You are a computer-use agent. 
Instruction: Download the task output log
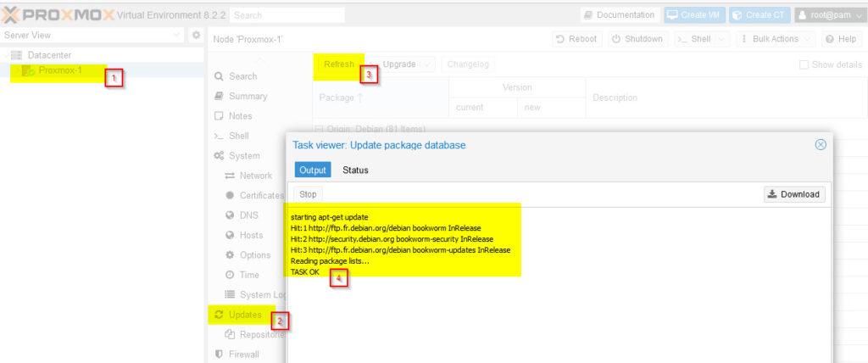(x=794, y=194)
